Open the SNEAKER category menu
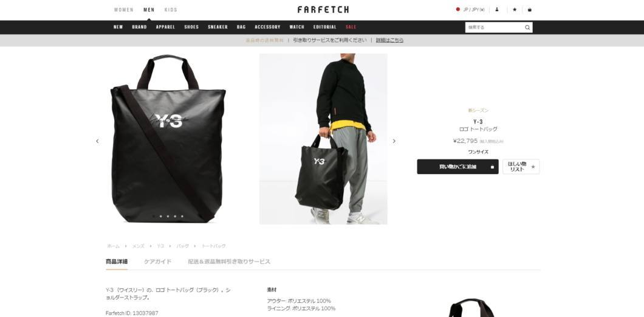The width and height of the screenshot is (644, 317). pos(218,27)
